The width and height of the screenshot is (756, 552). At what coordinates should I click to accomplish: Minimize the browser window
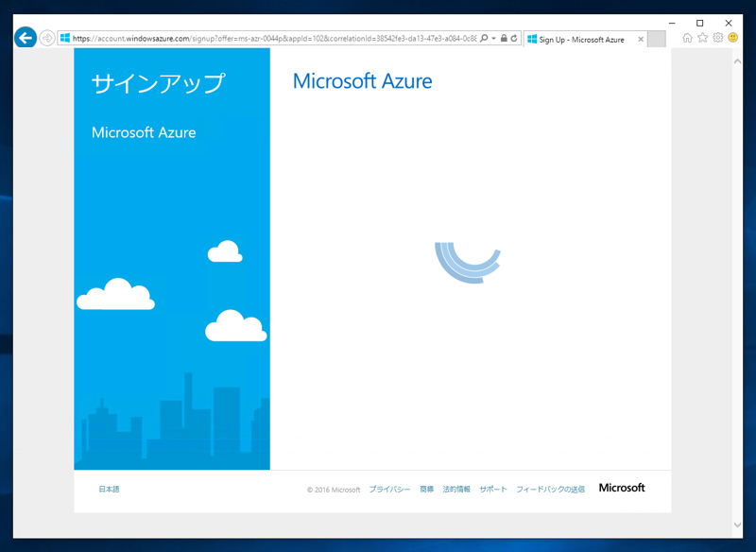click(672, 23)
